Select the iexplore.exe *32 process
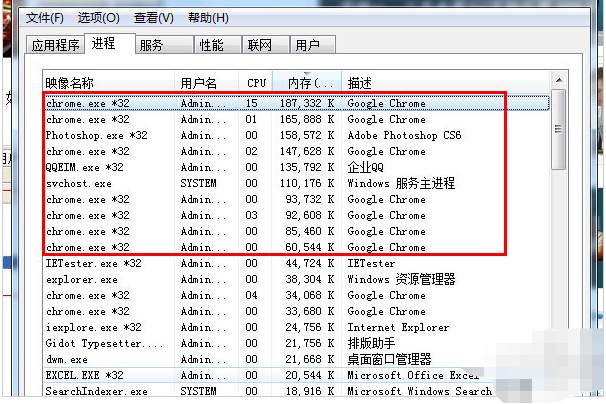Viewport: 606px width, 404px height. 296,327
